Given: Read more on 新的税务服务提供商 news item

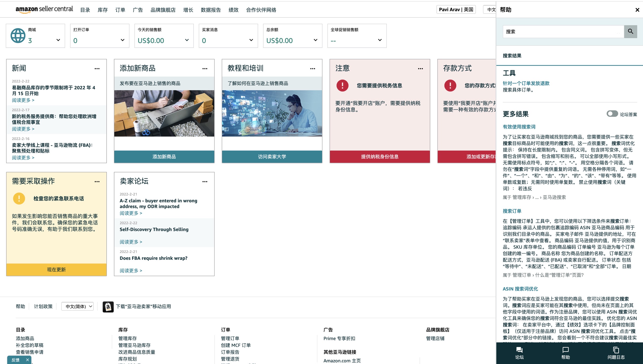Looking at the screenshot, I should 23,129.
